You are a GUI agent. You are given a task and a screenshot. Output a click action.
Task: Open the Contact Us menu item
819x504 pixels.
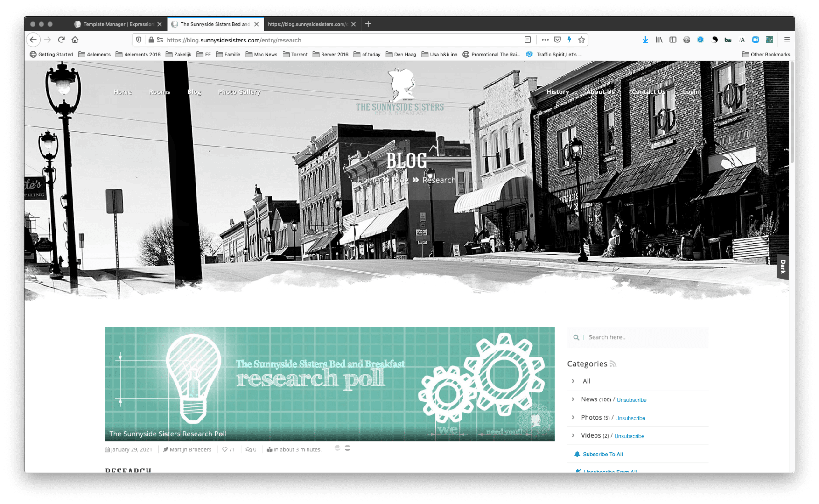click(x=649, y=92)
